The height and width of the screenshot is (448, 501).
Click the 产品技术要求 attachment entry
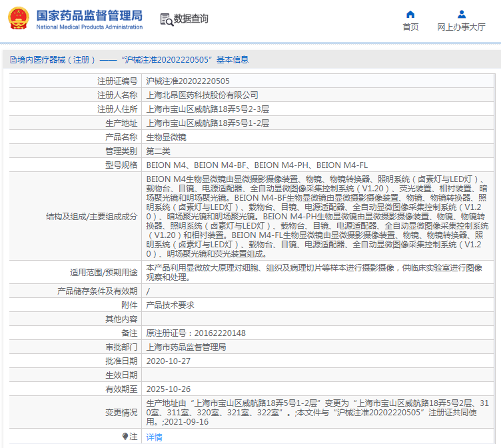[170, 305]
